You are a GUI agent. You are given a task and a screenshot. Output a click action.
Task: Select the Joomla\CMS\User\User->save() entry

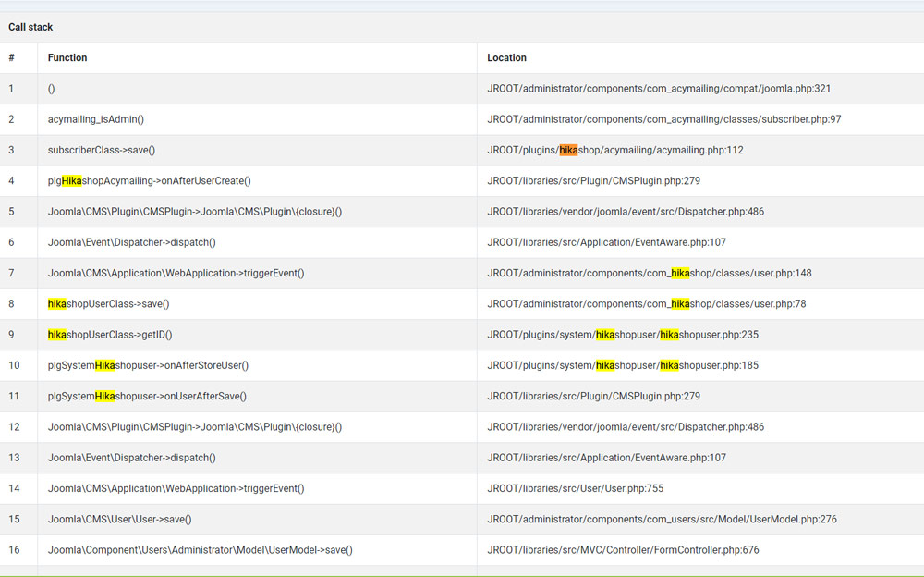tap(119, 519)
